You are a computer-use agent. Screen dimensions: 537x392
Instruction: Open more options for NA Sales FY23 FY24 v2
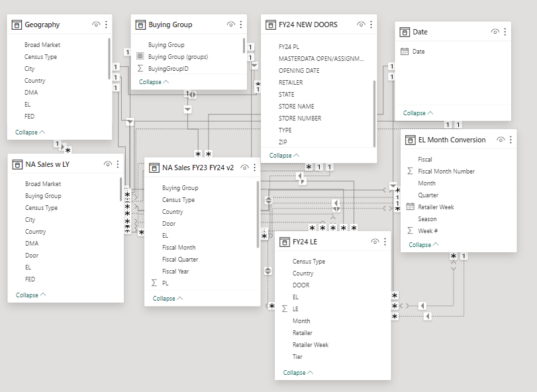tap(254, 168)
